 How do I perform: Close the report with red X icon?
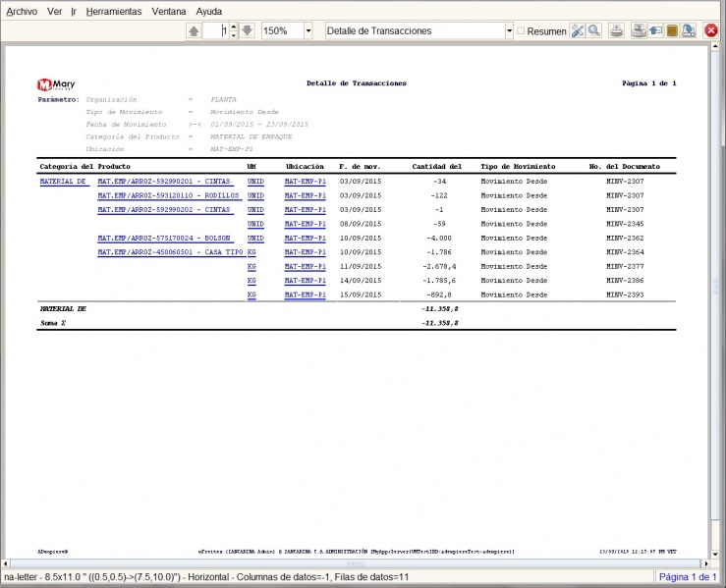(710, 31)
